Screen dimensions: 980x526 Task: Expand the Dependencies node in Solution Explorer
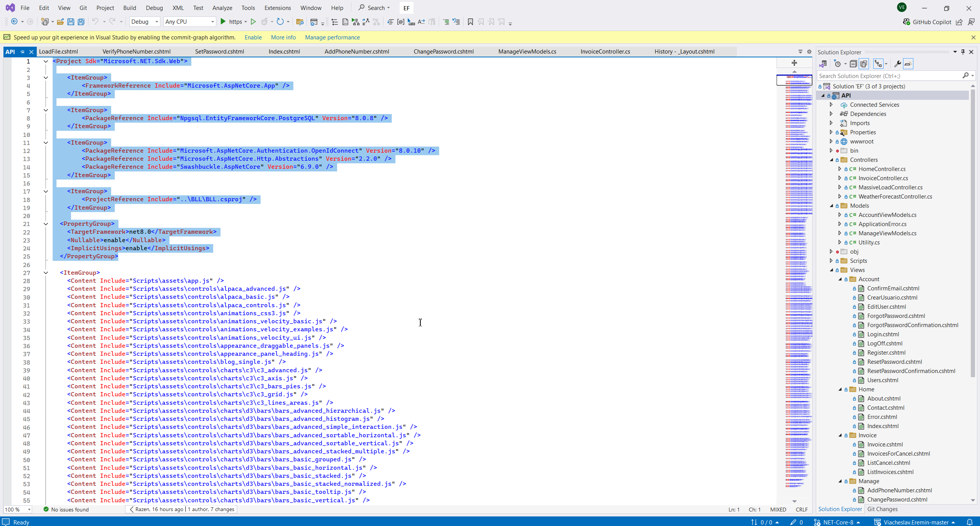point(831,114)
